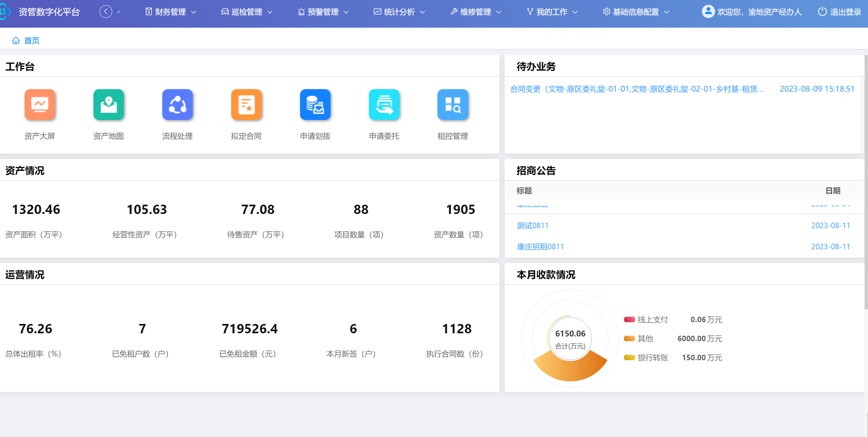Click the 欢迎您，渝地资产经办人 username text
Image resolution: width=868 pixels, height=437 pixels.
[760, 12]
